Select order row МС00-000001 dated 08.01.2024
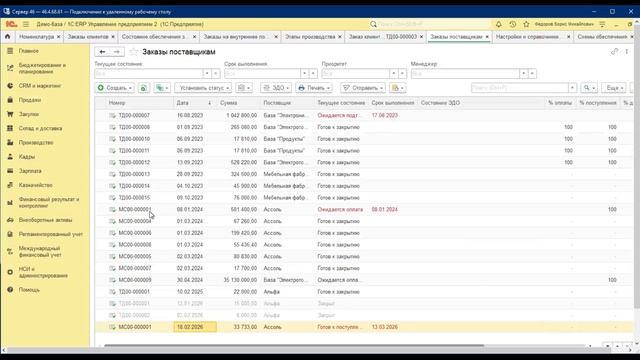Viewport: 640px width, 360px height. (x=363, y=209)
